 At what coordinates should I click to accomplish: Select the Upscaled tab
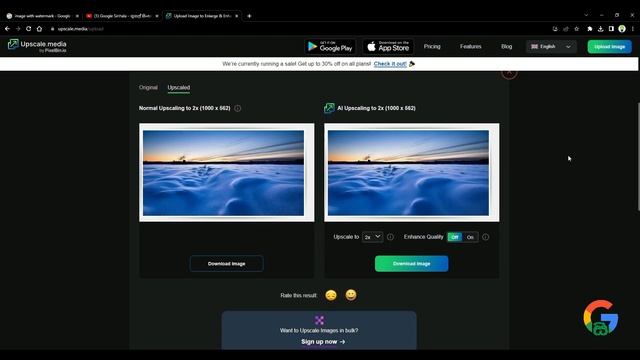click(x=179, y=87)
